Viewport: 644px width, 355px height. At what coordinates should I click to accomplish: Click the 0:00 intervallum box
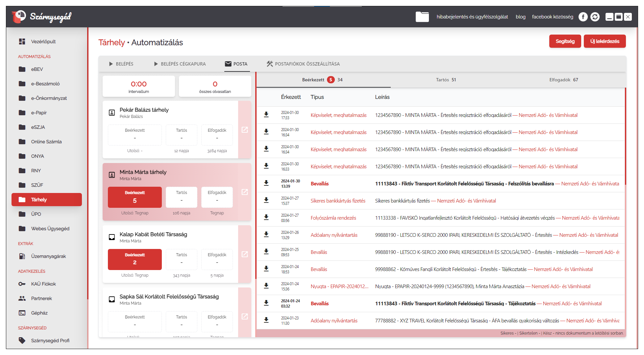click(138, 87)
